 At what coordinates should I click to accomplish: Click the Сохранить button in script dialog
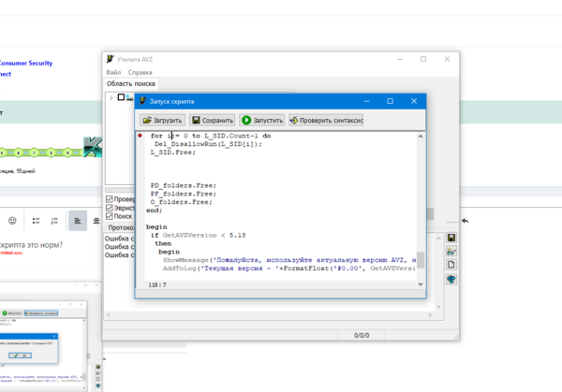tap(213, 121)
